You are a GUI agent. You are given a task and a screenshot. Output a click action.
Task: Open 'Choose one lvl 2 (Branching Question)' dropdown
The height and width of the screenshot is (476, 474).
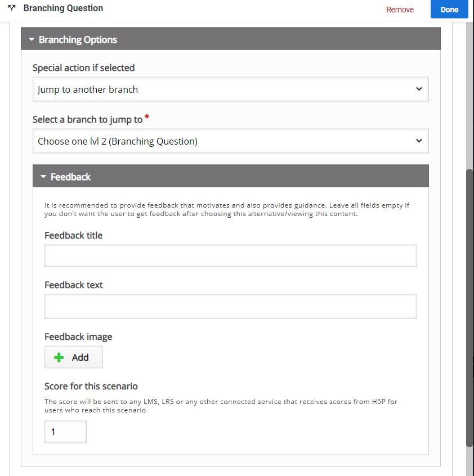230,141
